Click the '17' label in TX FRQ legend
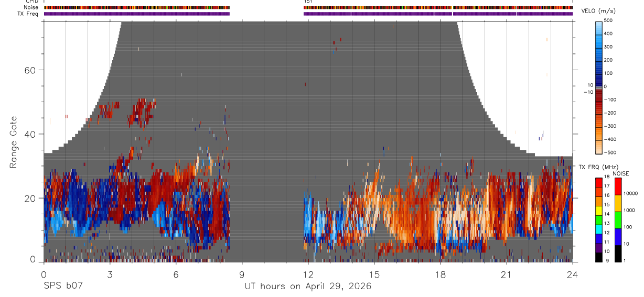The height and width of the screenshot is (297, 644). click(x=607, y=186)
